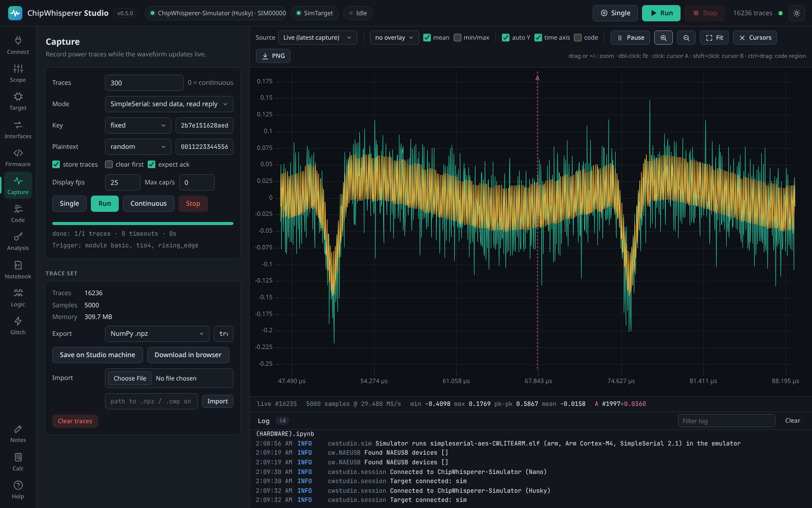The height and width of the screenshot is (508, 812).
Task: Toggle the light/dark theme sun icon
Action: pyautogui.click(x=797, y=13)
